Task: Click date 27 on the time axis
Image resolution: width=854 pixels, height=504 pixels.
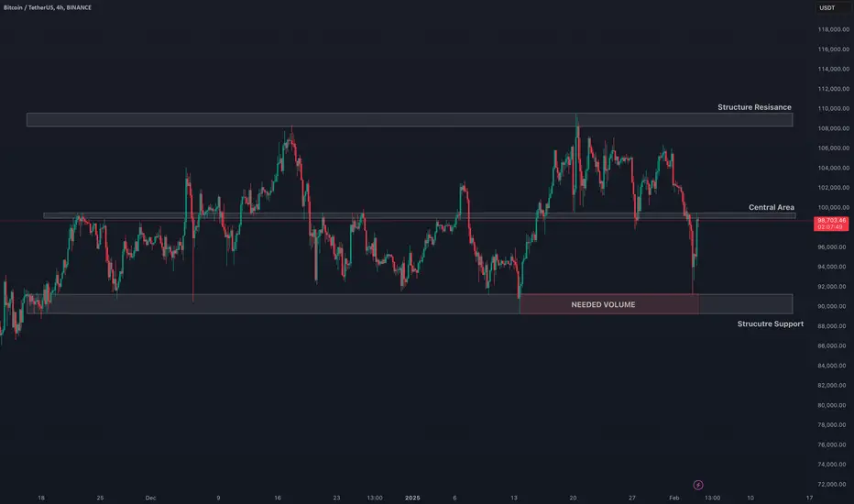Action: [631, 498]
